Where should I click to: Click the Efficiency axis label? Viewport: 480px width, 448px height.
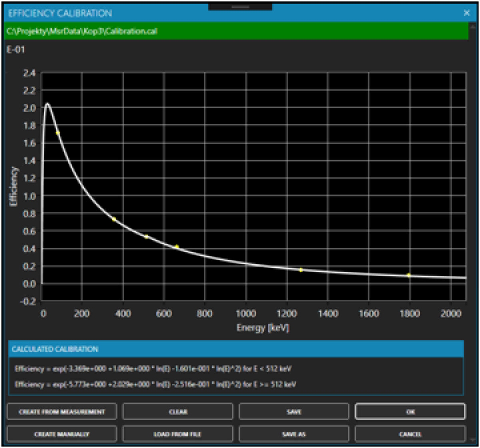pos(13,186)
